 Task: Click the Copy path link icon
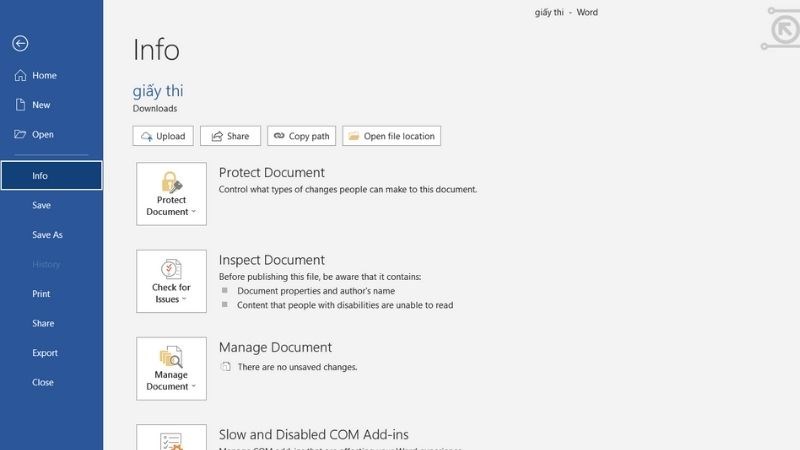coord(277,136)
